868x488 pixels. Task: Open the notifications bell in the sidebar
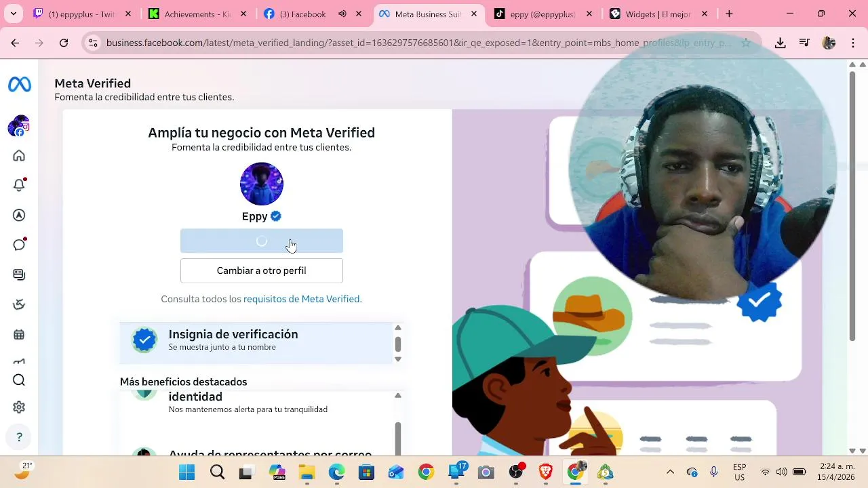19,185
